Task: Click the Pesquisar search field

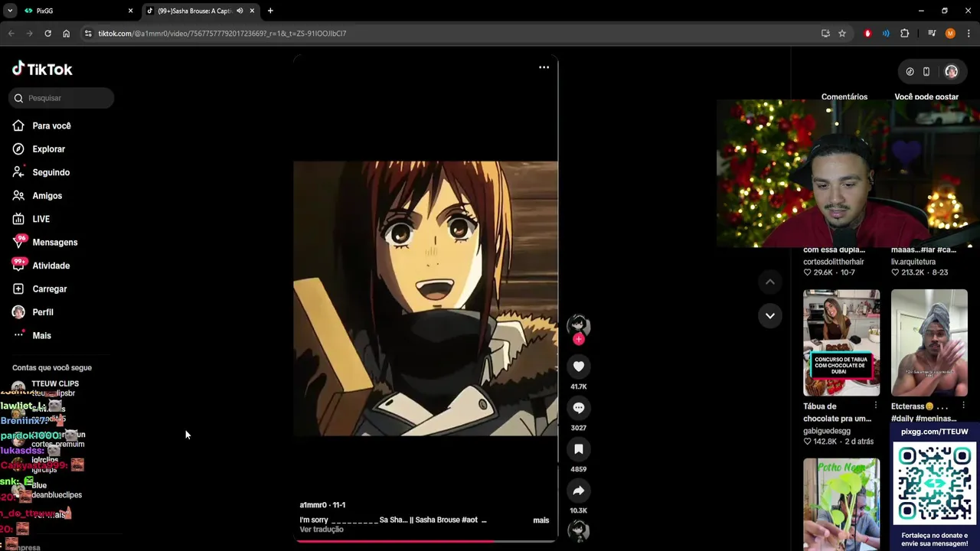Action: click(62, 98)
